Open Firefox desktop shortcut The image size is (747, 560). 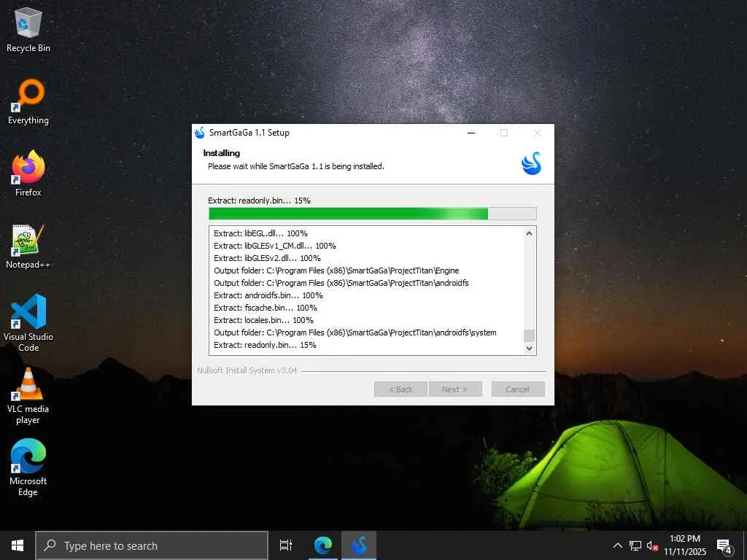pyautogui.click(x=28, y=174)
